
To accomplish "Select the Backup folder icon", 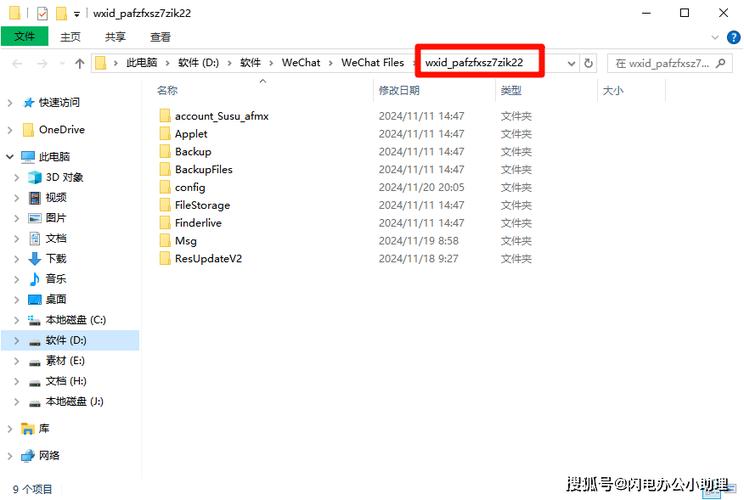I will 165,151.
